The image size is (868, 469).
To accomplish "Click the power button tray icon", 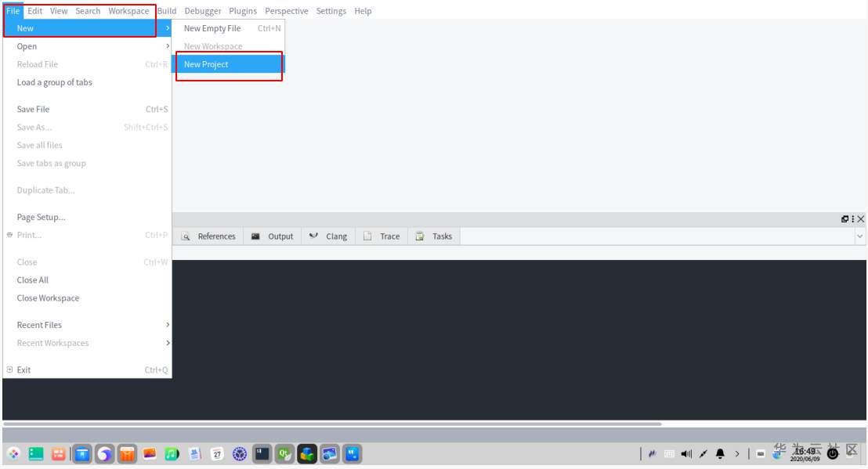I will point(833,454).
